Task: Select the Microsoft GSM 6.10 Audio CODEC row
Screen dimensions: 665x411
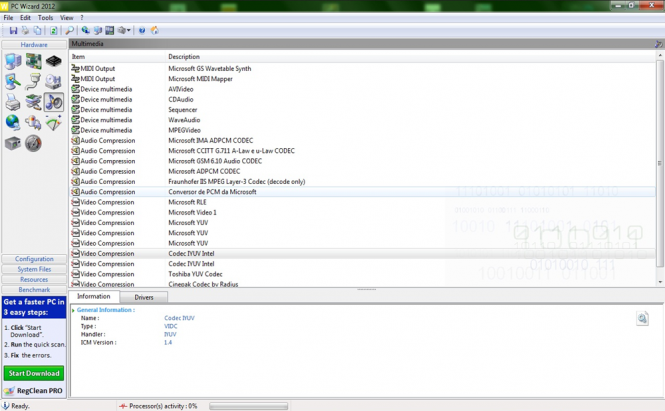Action: point(363,161)
